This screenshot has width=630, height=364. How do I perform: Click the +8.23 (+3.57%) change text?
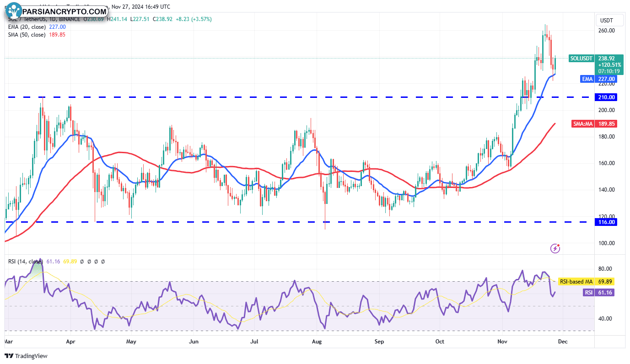tap(194, 19)
